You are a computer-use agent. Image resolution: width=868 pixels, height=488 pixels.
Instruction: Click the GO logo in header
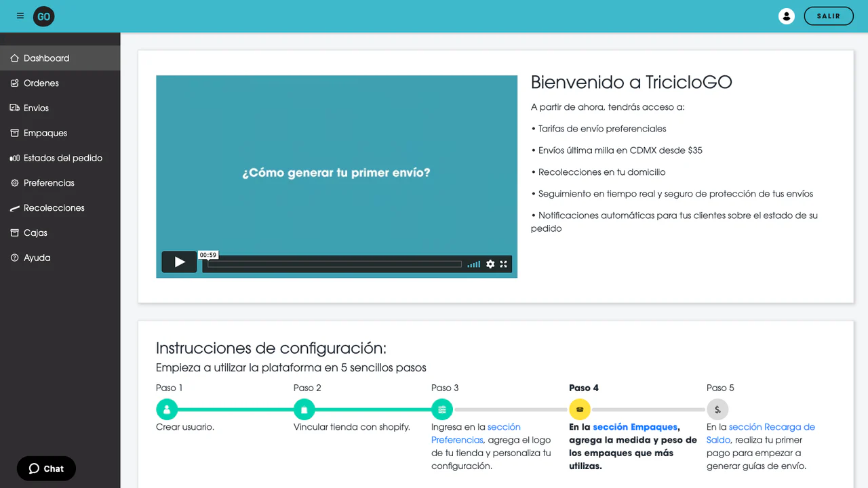coord(44,16)
